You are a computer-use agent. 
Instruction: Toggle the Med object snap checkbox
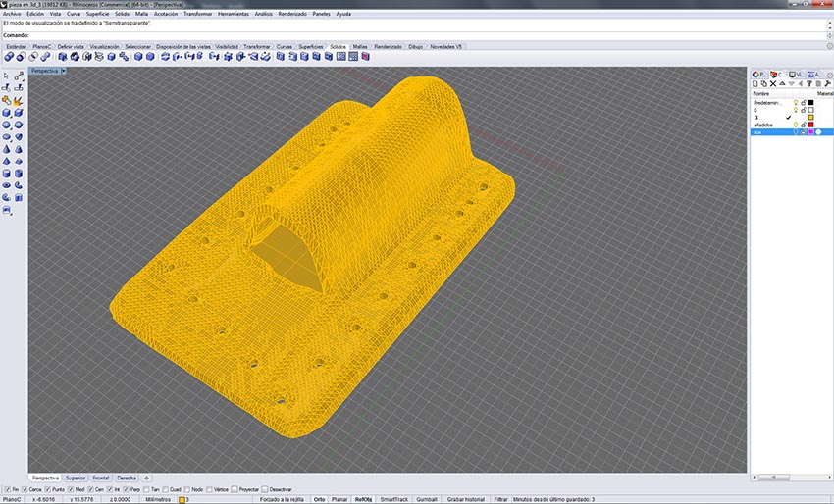(71, 489)
